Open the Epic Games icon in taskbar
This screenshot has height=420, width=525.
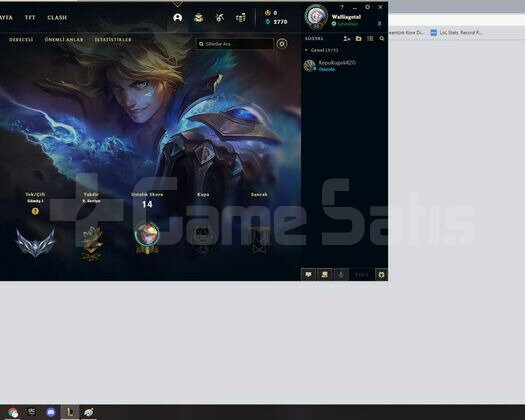click(x=31, y=412)
